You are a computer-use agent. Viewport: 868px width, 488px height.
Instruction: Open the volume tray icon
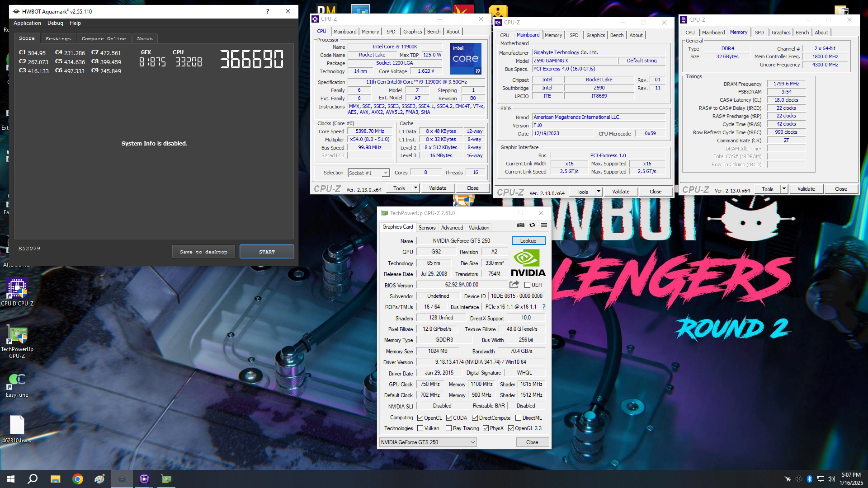tap(831, 479)
